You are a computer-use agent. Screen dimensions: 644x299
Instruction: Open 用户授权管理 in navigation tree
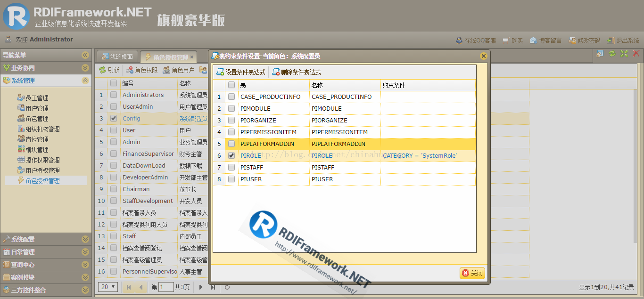click(x=39, y=170)
